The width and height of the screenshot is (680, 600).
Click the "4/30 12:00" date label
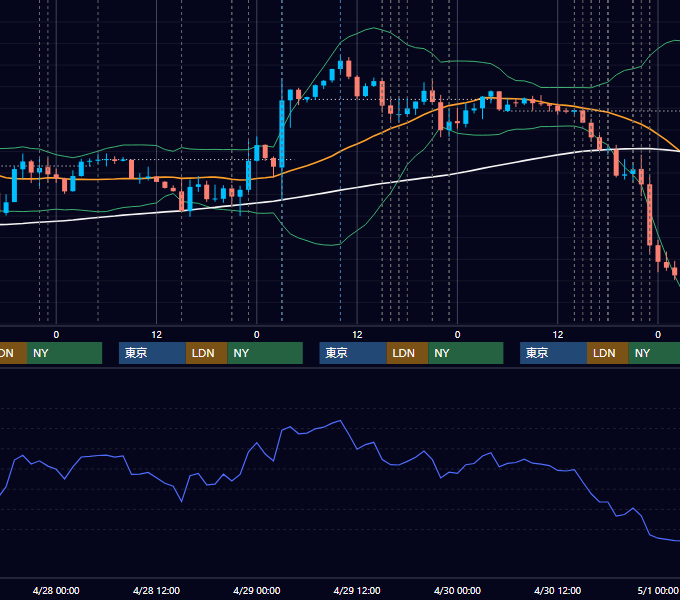click(x=557, y=590)
